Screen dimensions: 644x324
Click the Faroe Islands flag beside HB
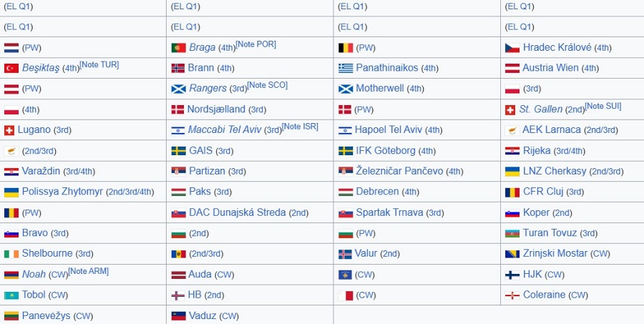coord(178,295)
